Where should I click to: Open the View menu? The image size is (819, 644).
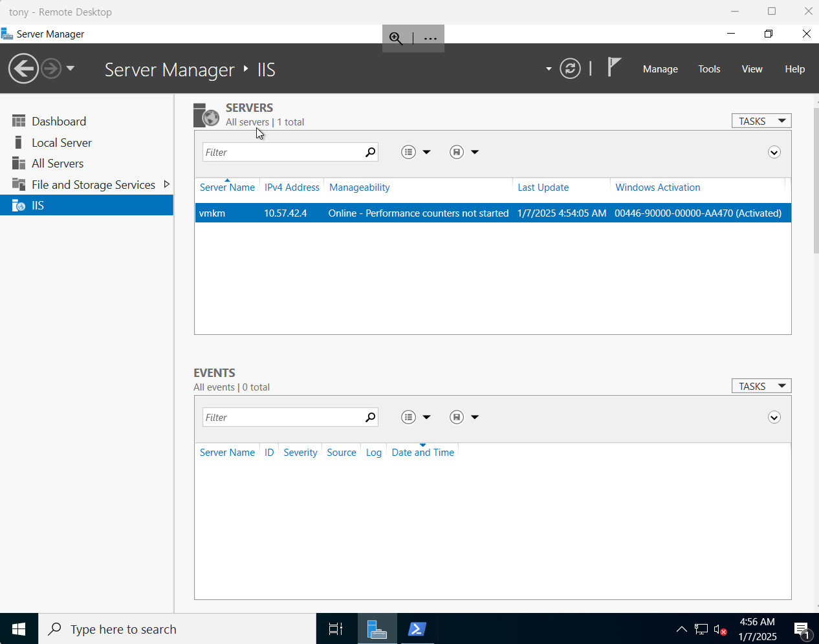[752, 69]
